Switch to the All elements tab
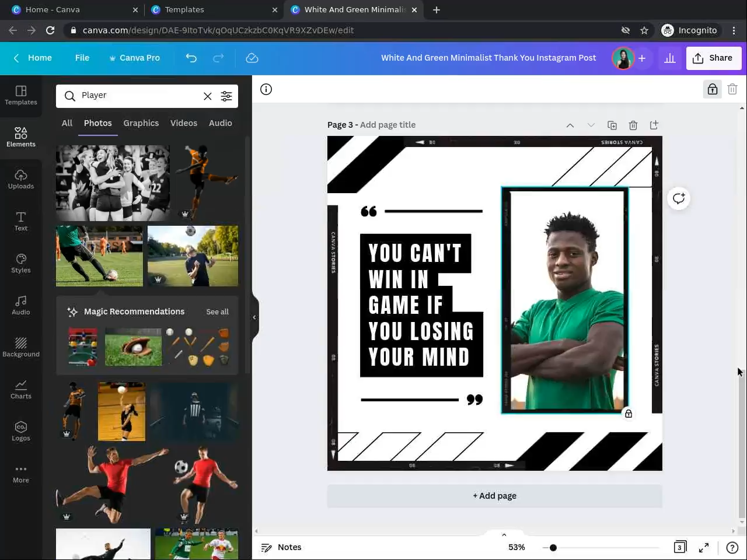 tap(67, 123)
